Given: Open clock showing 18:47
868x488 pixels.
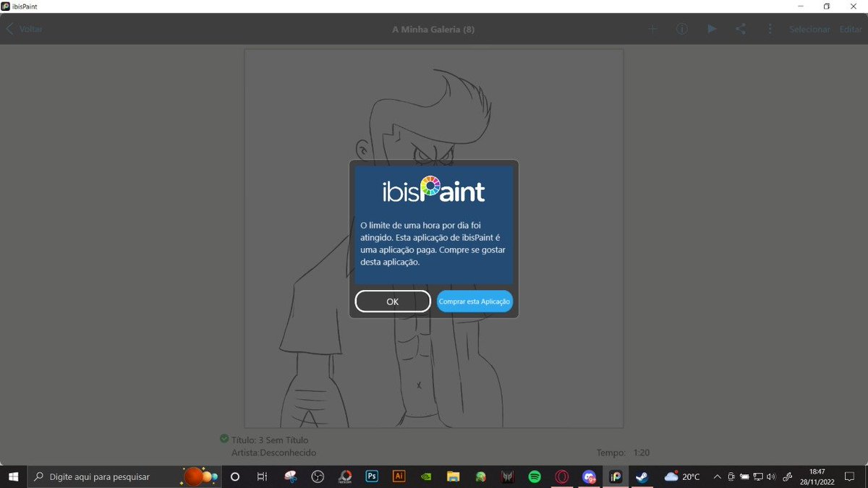Looking at the screenshot, I should tap(817, 476).
